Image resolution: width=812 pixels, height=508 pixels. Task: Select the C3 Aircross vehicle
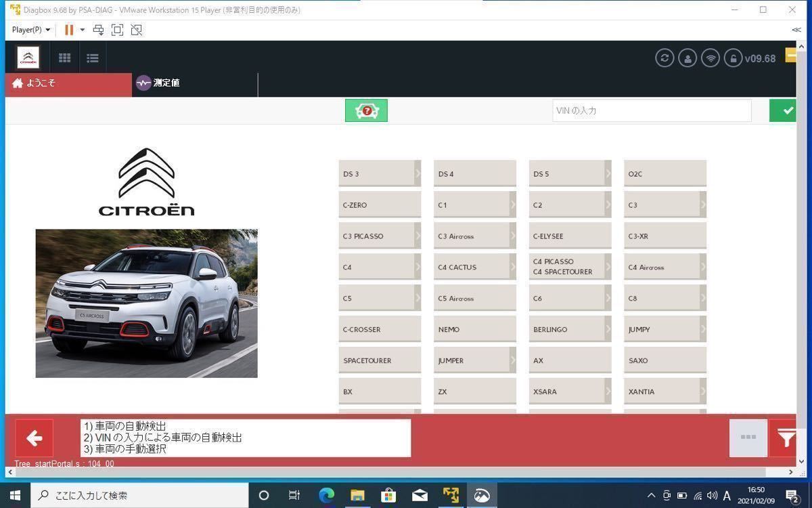[475, 236]
